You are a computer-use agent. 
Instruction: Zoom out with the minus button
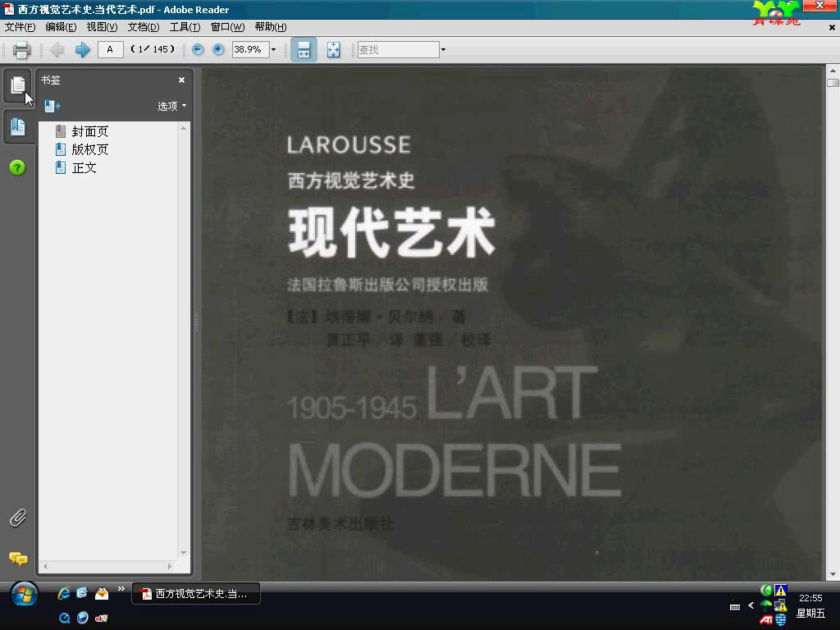point(198,49)
